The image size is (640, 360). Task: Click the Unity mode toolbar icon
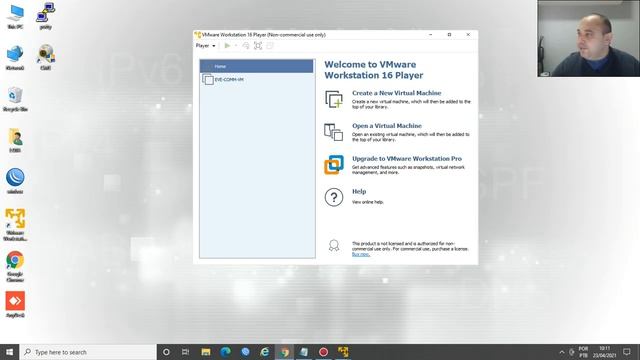[270, 46]
